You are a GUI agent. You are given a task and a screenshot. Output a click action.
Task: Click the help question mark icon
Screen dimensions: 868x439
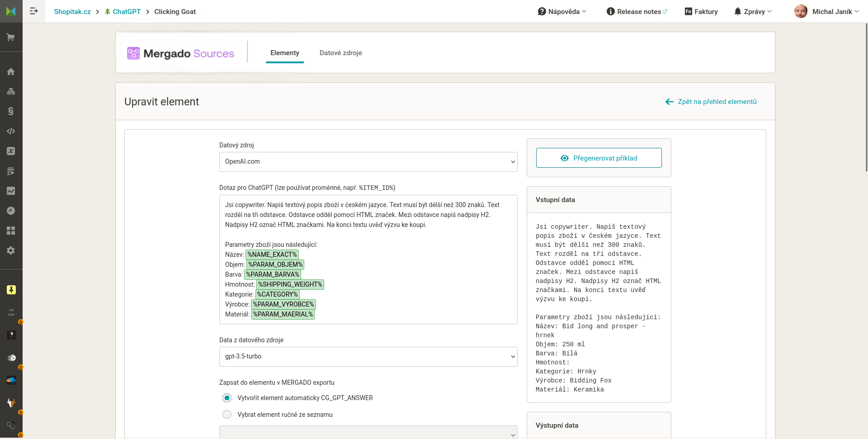click(x=542, y=11)
